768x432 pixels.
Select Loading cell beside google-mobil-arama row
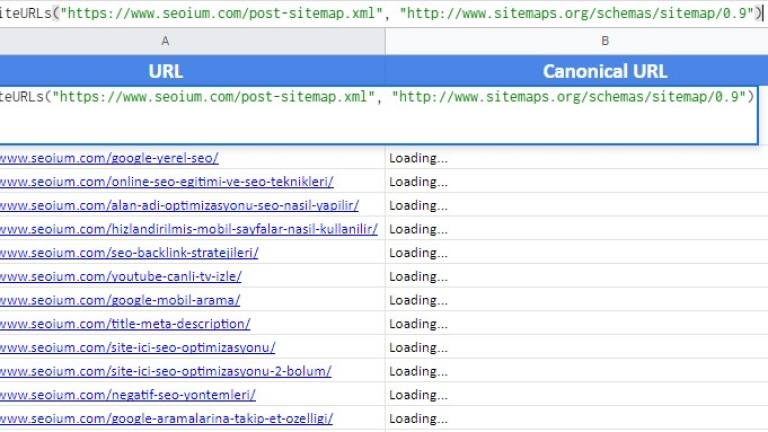click(x=576, y=300)
